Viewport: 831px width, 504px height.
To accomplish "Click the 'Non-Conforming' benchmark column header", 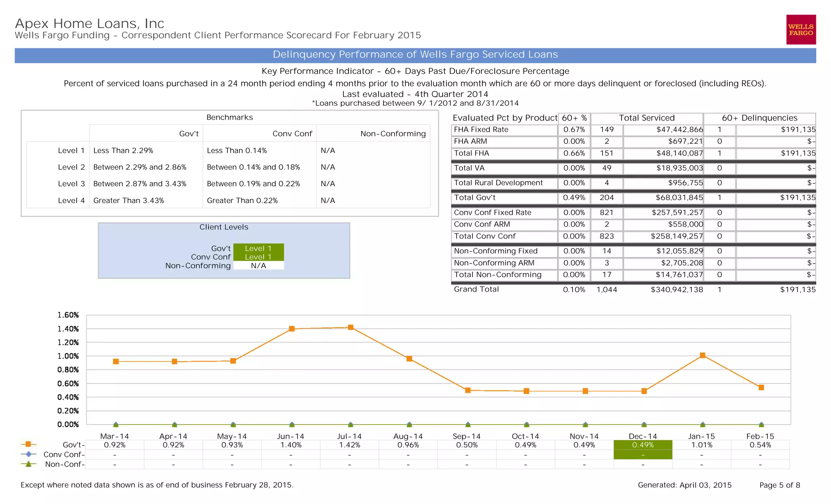I will [x=393, y=134].
